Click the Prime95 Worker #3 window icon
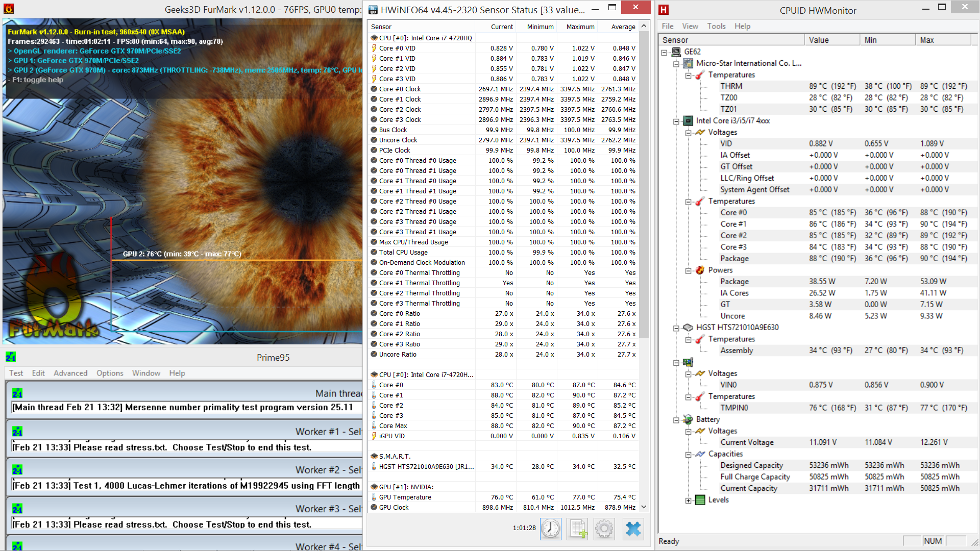 (17, 509)
